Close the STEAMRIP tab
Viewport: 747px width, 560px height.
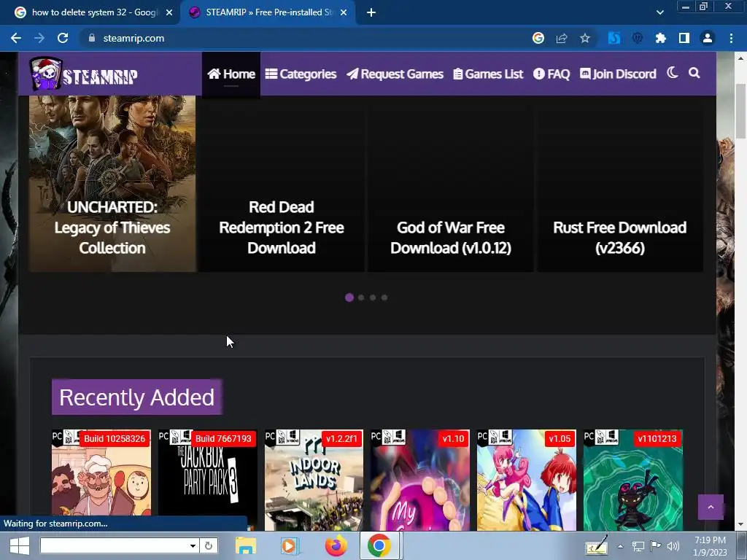click(x=344, y=12)
